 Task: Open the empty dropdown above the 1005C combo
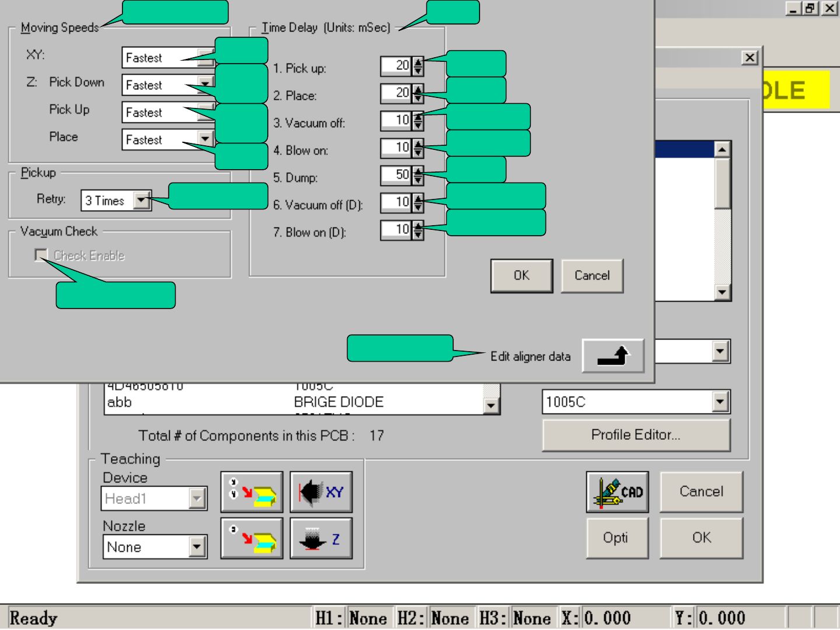720,351
